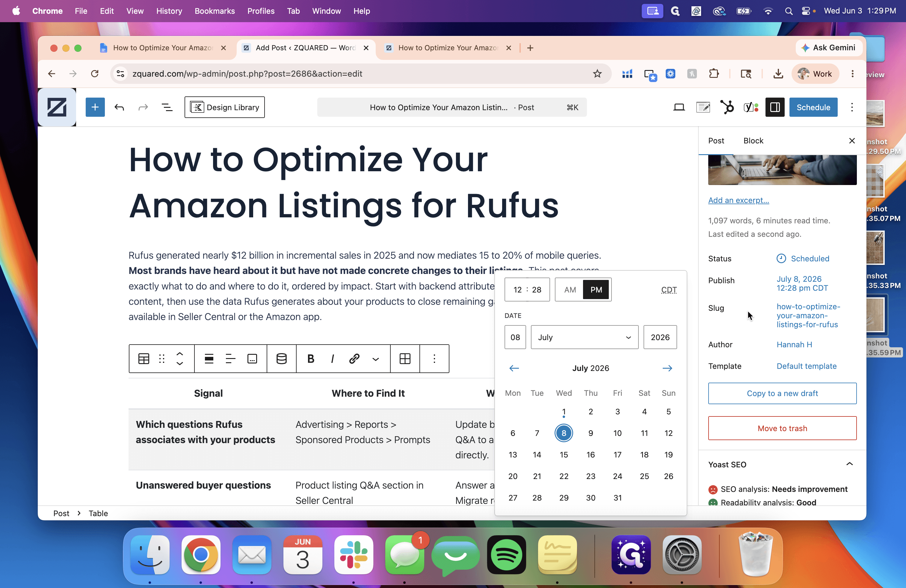Edit the post slug link
The height and width of the screenshot is (588, 906).
[808, 316]
